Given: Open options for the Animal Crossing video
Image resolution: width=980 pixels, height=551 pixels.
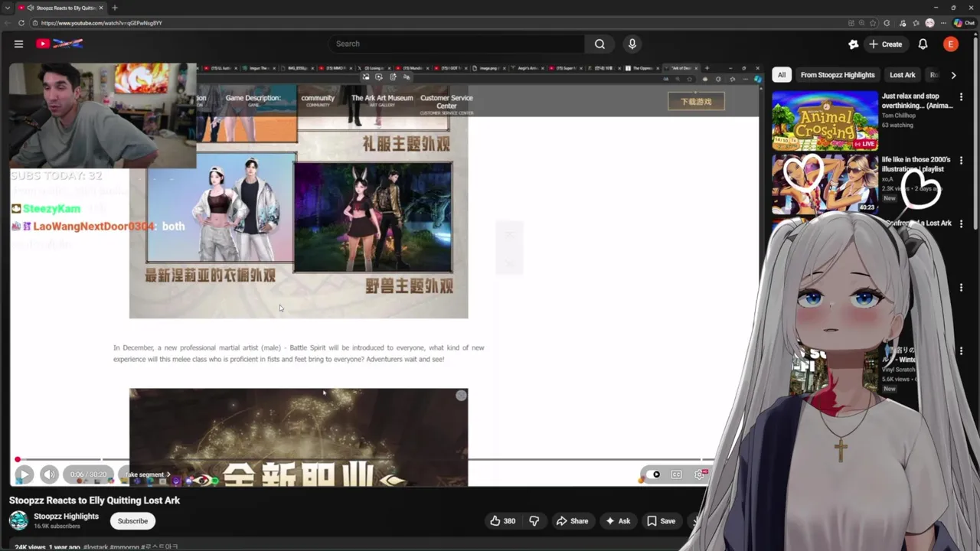Looking at the screenshot, I should (961, 97).
